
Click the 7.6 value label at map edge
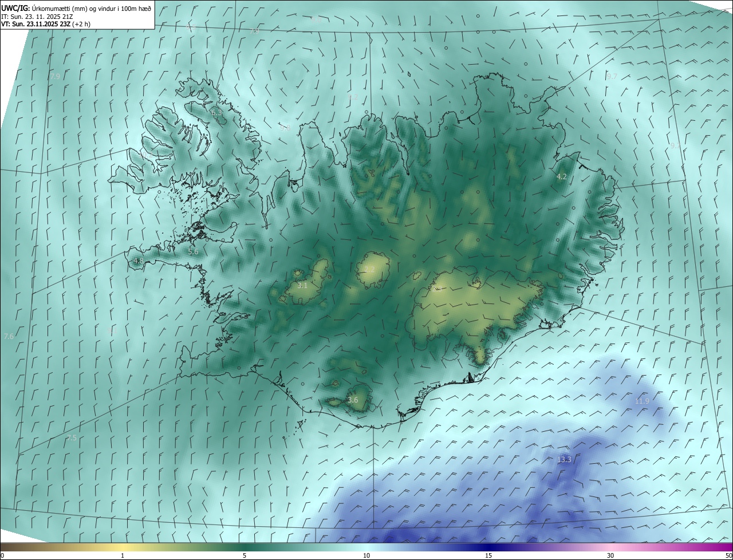click(x=9, y=336)
